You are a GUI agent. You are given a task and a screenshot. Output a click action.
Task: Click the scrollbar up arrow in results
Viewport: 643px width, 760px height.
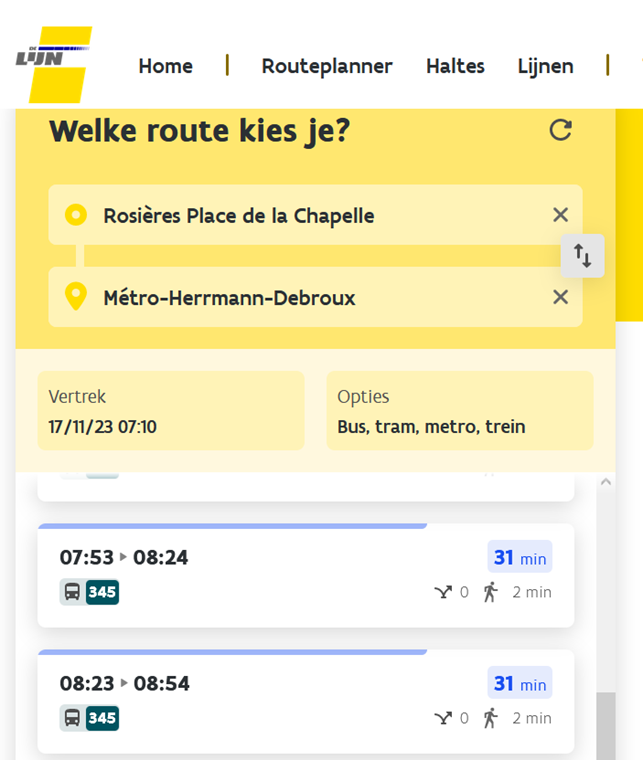[x=606, y=482]
